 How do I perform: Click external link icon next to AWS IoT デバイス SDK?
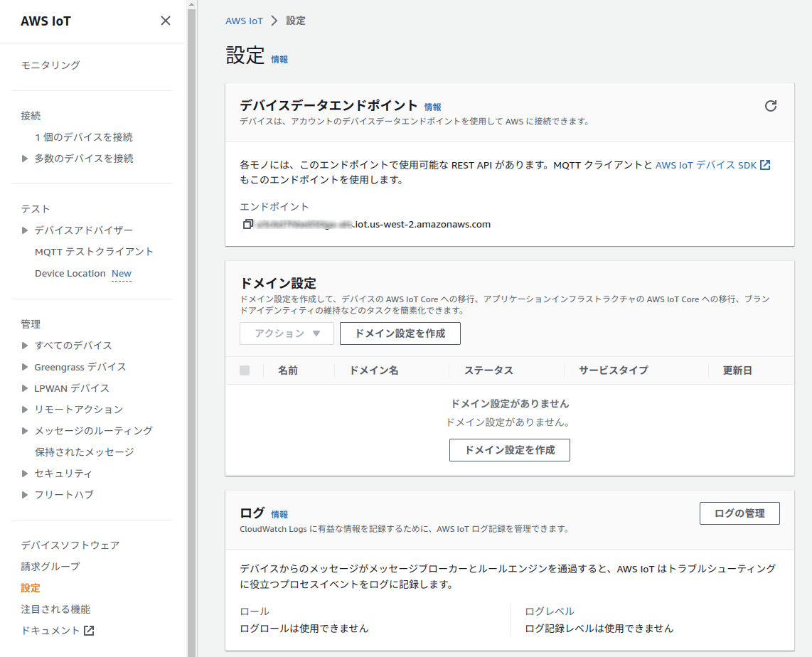pyautogui.click(x=765, y=165)
